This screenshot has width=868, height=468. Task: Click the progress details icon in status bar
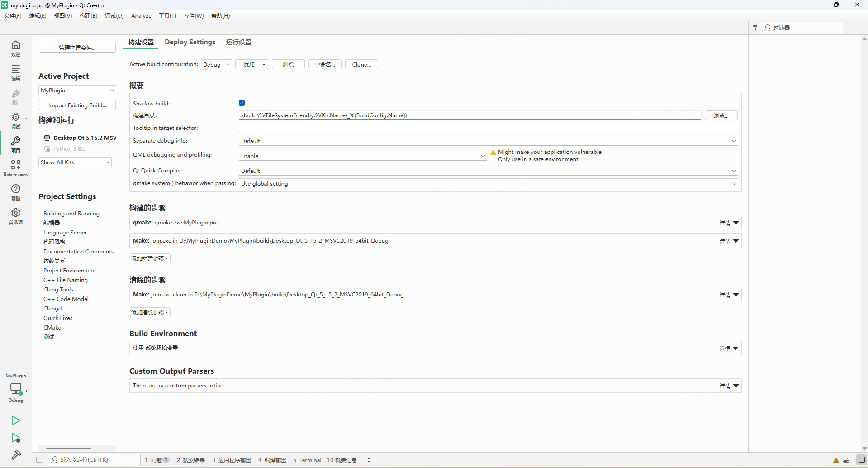click(846, 460)
